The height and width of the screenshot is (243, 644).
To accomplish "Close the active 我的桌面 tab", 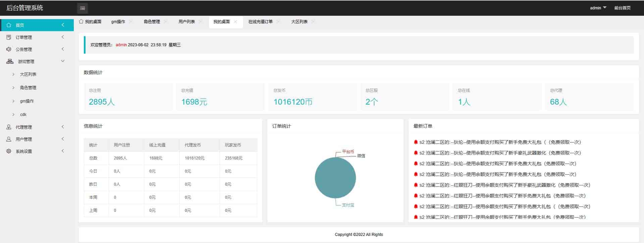I will pyautogui.click(x=235, y=22).
